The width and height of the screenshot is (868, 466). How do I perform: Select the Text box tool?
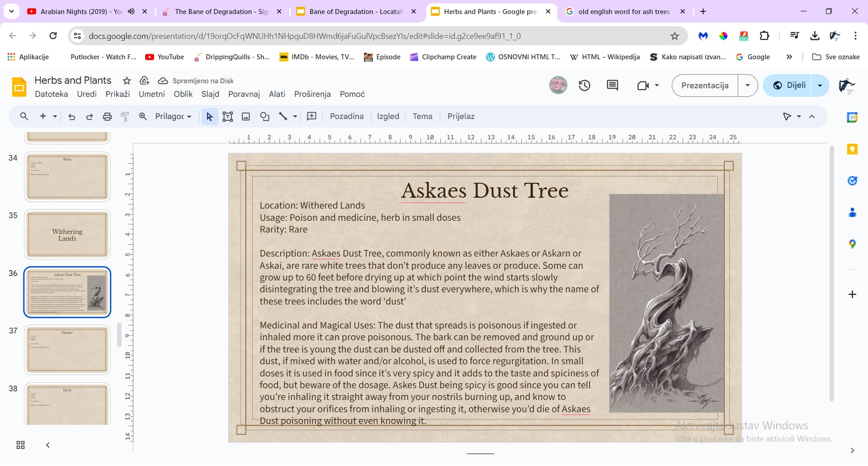(x=228, y=117)
